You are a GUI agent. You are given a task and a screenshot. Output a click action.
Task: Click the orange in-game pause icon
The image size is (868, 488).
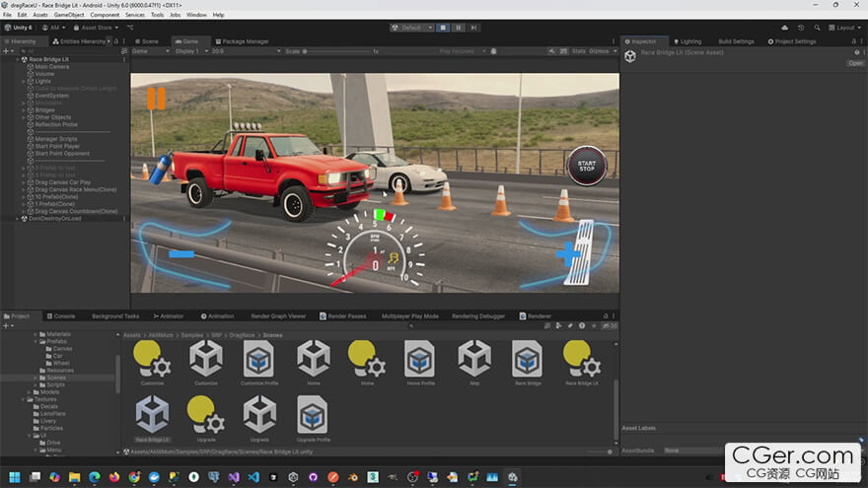point(156,99)
